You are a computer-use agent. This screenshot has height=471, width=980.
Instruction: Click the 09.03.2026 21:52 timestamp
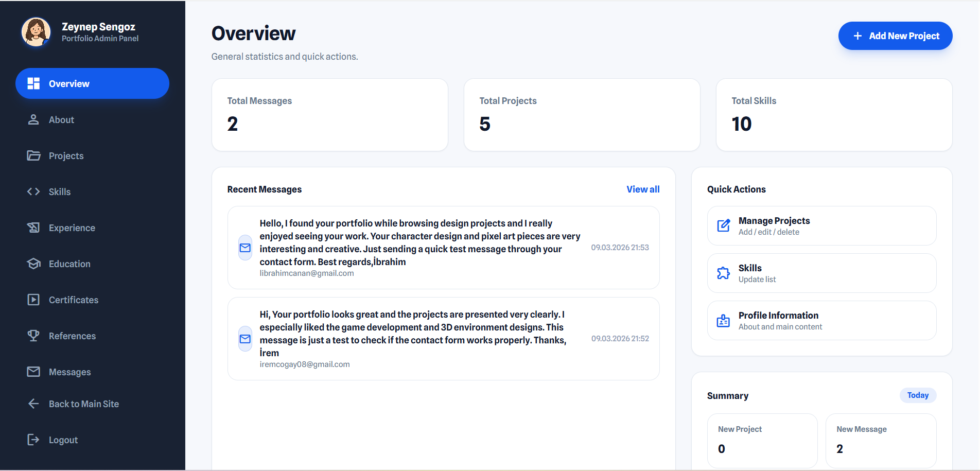click(620, 339)
